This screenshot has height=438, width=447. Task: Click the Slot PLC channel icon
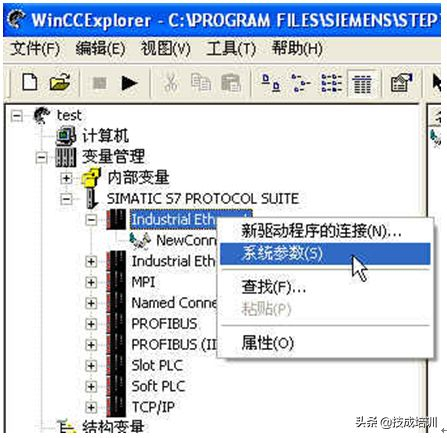(116, 366)
